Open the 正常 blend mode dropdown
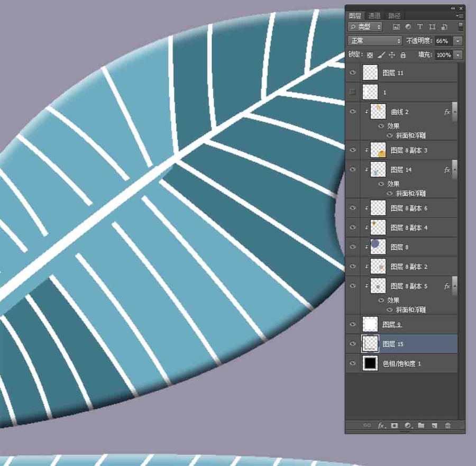 [375, 41]
